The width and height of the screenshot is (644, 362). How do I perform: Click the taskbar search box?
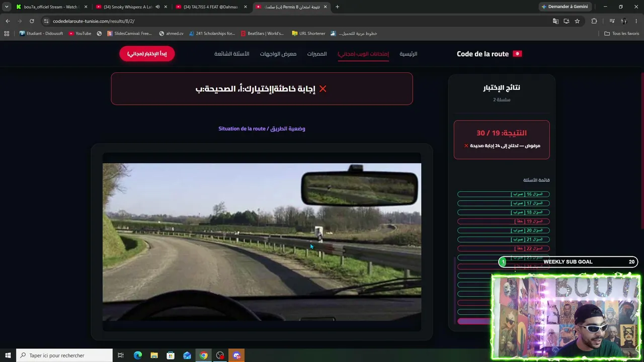[64, 355]
